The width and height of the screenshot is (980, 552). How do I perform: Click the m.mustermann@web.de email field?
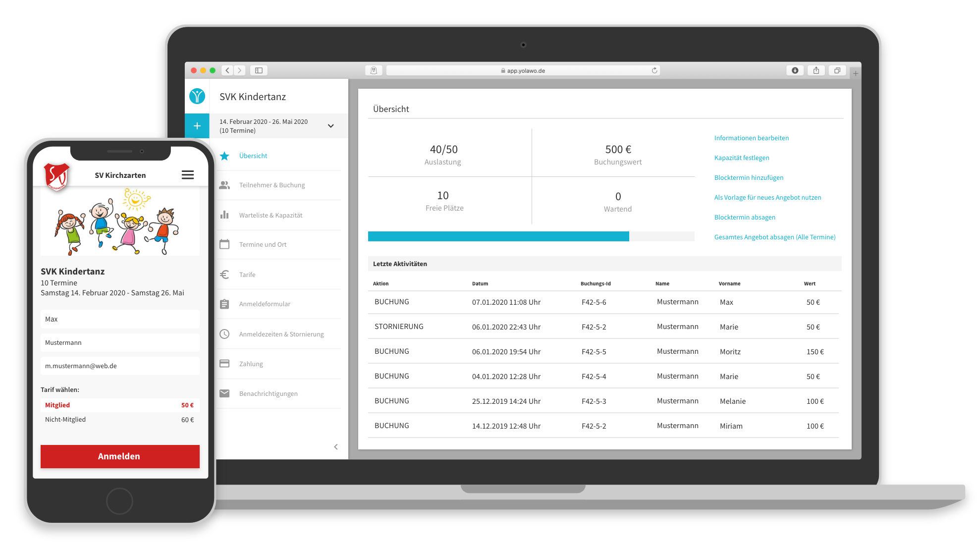point(120,366)
